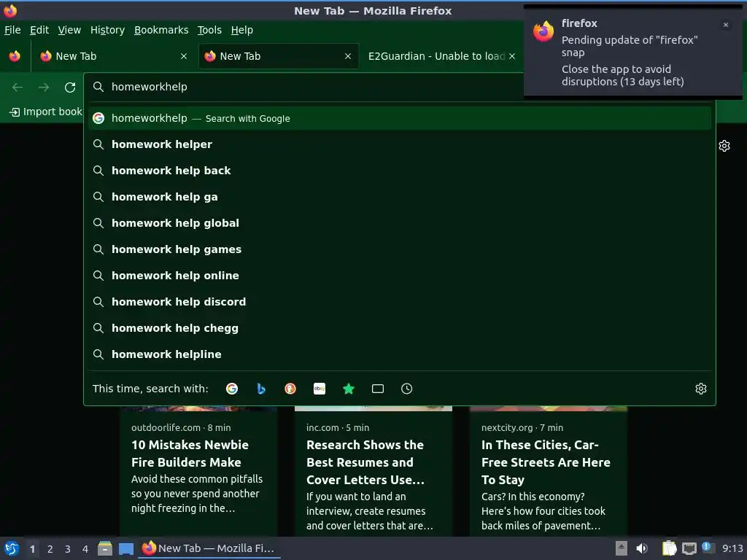
Task: Open network tray icon
Action: (689, 548)
